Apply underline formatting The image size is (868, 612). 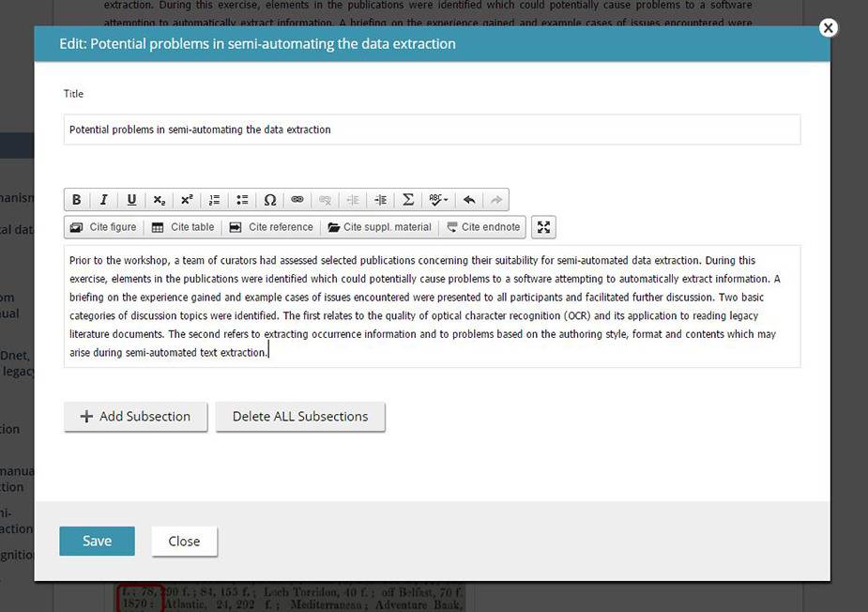pos(131,200)
